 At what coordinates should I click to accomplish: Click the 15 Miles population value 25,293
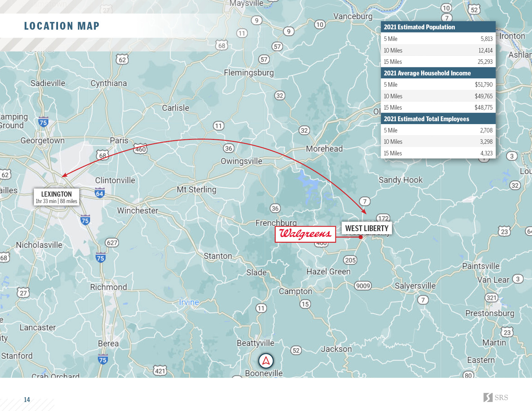[485, 62]
